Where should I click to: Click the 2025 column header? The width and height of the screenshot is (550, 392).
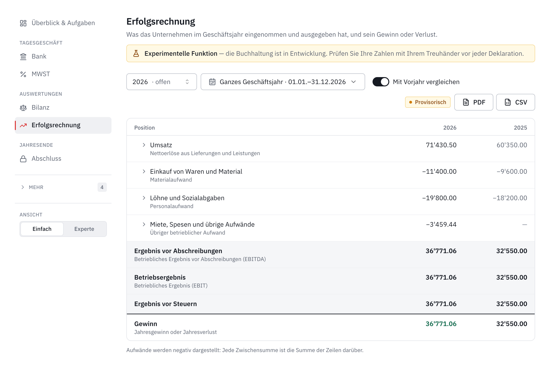[520, 128]
